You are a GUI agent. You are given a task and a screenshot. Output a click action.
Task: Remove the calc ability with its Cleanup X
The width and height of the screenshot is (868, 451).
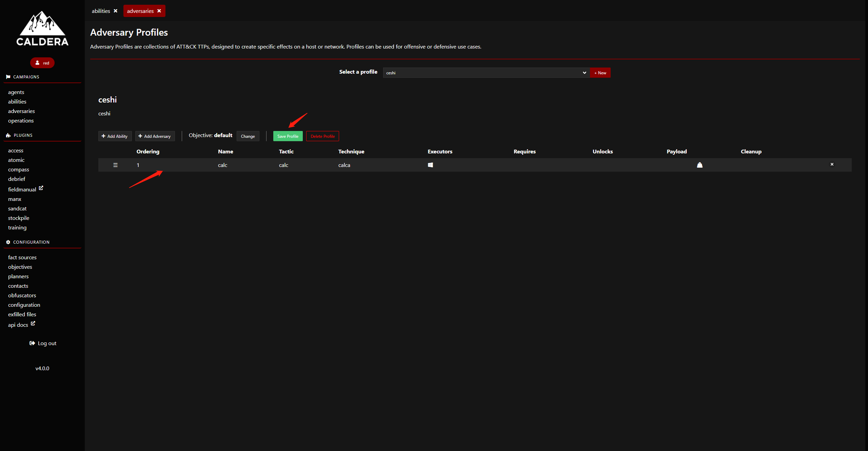(x=832, y=164)
